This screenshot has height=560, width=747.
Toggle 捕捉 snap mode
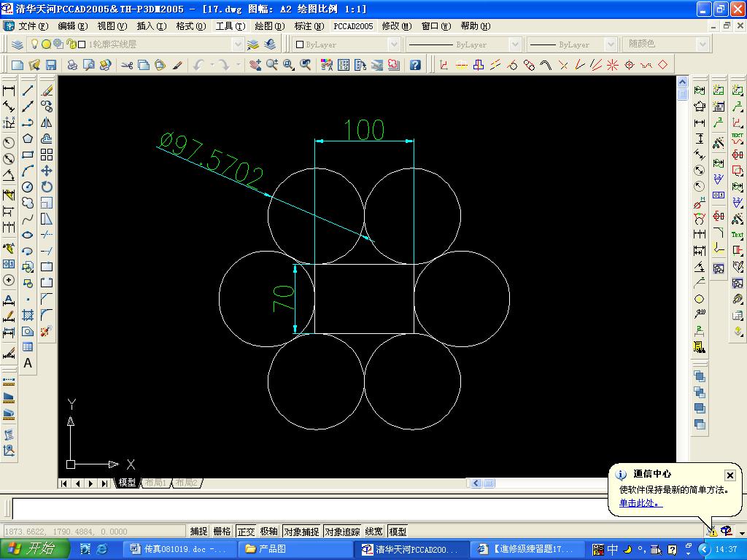(198, 532)
